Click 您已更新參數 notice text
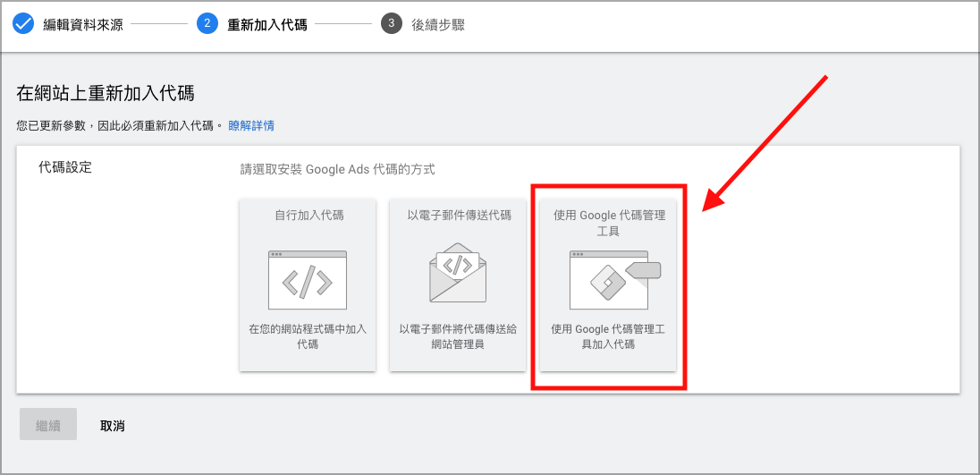The height and width of the screenshot is (475, 980). point(119,125)
